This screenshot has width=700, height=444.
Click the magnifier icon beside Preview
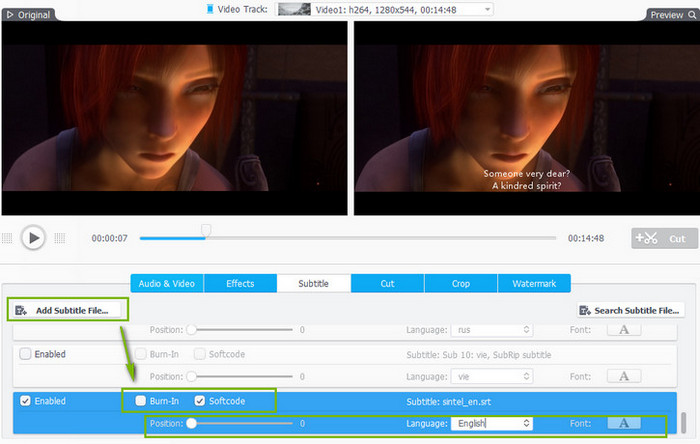692,15
